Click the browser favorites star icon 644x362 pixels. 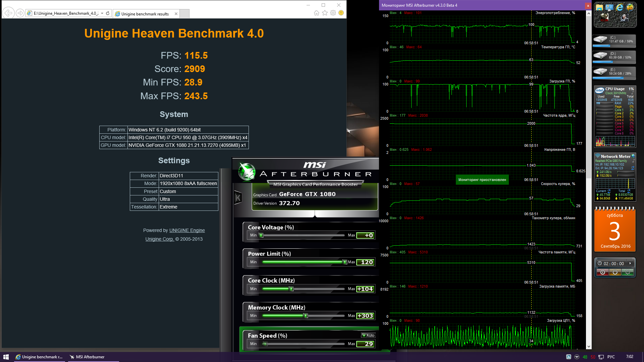pos(325,13)
